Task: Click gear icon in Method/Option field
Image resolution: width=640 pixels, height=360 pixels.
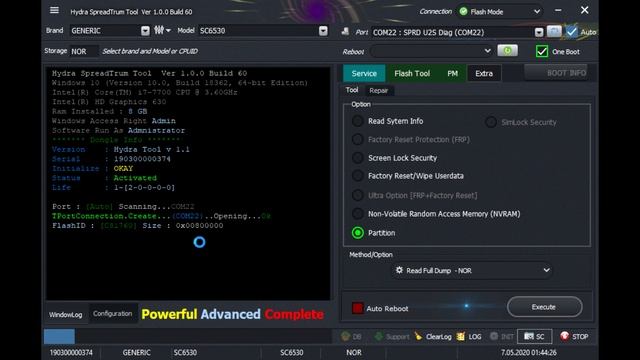Action: click(399, 270)
